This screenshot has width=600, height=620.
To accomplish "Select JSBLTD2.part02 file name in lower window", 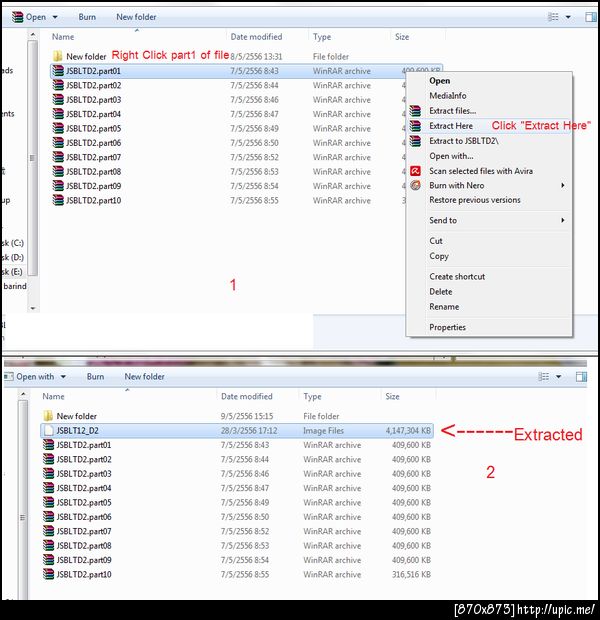I will coord(84,459).
